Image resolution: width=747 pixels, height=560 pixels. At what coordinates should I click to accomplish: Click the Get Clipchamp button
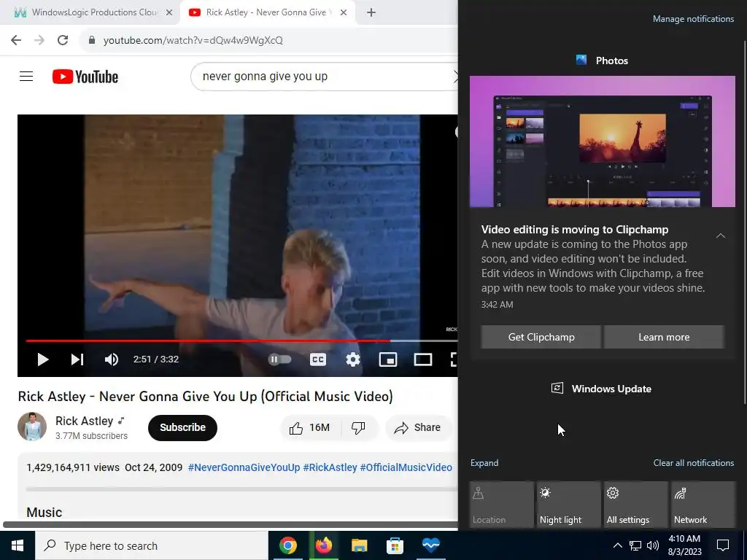541,337
